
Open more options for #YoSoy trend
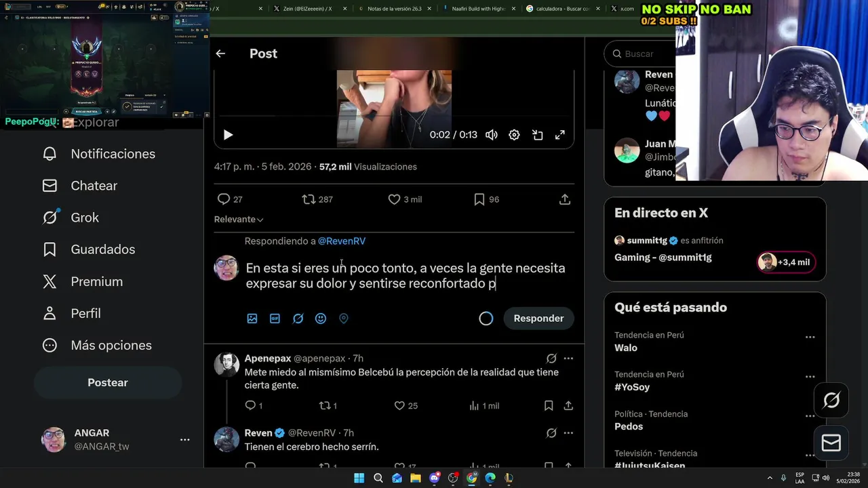point(810,376)
